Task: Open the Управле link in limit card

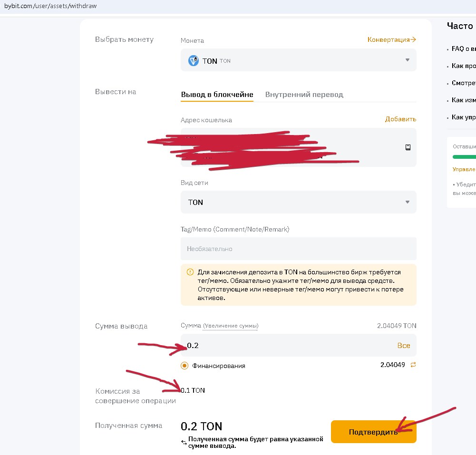Action: (464, 169)
